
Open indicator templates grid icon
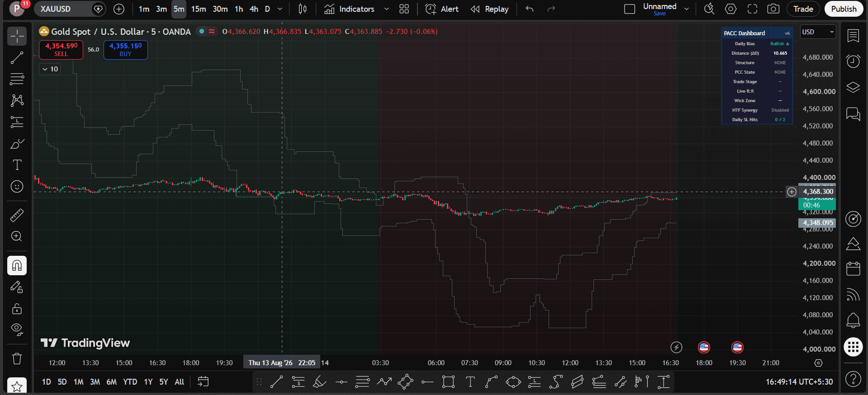[404, 9]
